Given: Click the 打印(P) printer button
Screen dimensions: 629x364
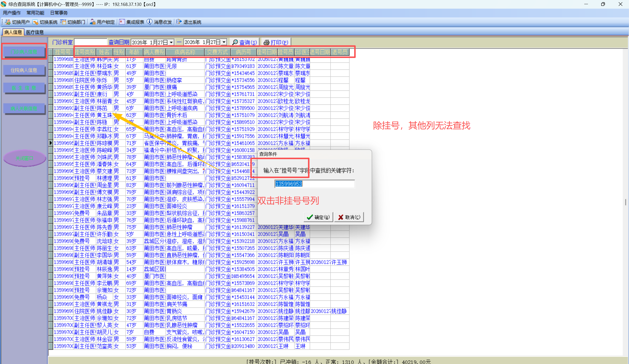Looking at the screenshot, I should [276, 42].
